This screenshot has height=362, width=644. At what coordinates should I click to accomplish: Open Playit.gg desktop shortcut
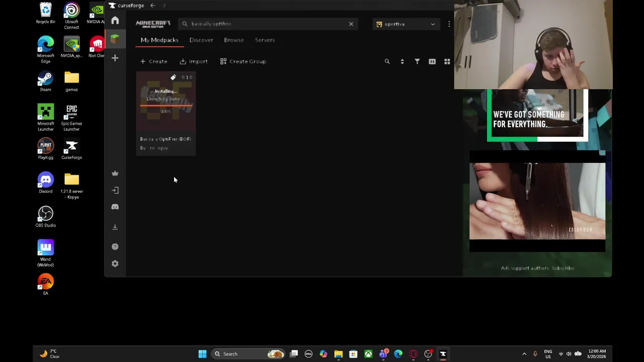pos(45,149)
